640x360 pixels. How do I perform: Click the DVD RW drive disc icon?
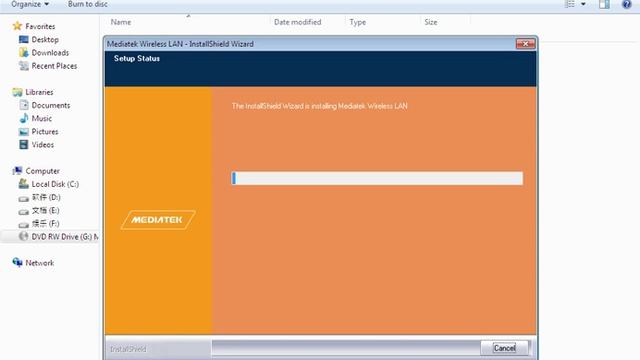point(24,236)
